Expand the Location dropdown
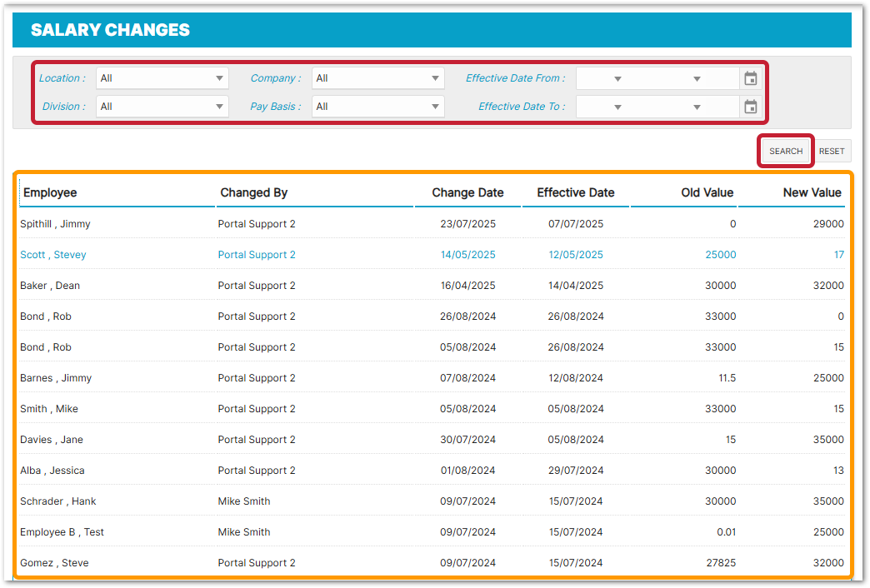The height and width of the screenshot is (588, 870). 162,78
